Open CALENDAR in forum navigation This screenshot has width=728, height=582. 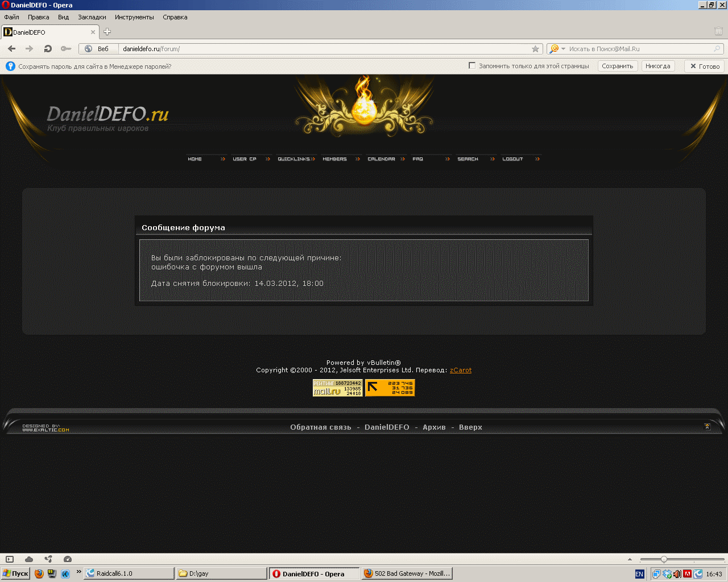386,159
